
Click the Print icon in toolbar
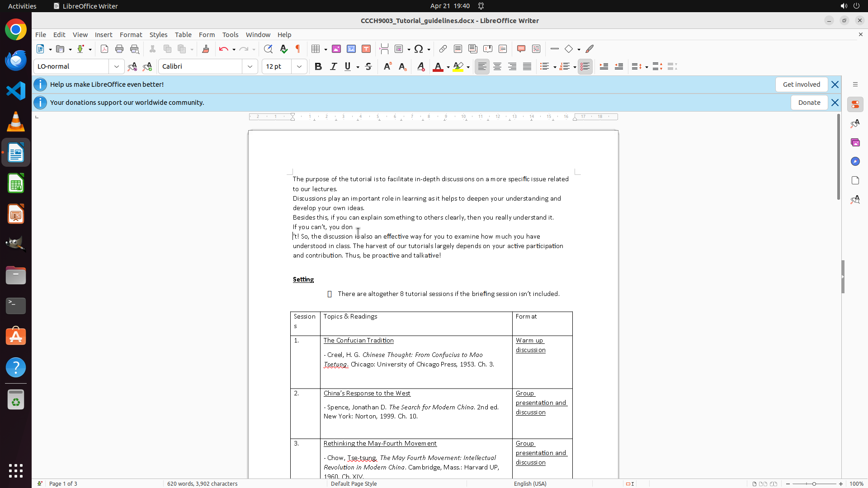119,49
